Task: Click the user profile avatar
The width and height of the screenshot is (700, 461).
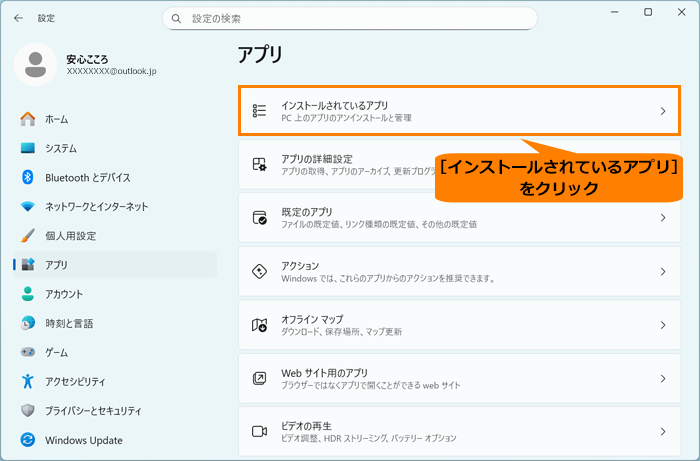Action: click(35, 65)
